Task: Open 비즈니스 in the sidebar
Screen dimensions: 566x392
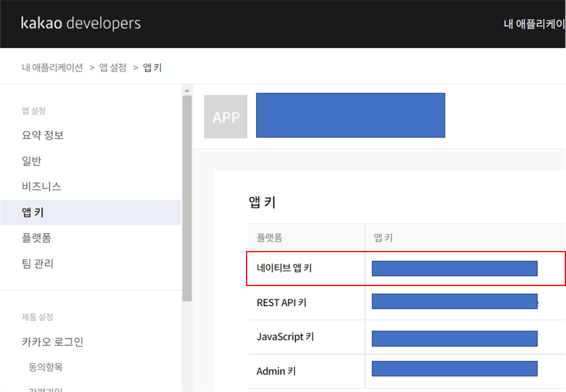Action: coord(41,186)
